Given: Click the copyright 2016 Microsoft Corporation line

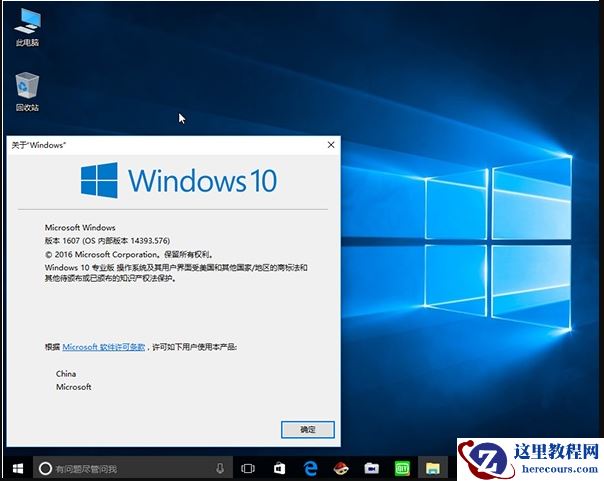Looking at the screenshot, I should tap(129, 254).
